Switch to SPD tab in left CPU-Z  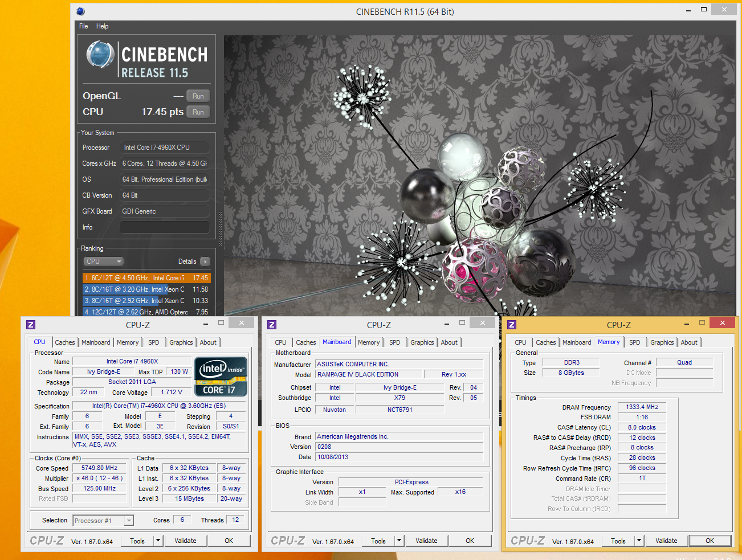[x=154, y=342]
